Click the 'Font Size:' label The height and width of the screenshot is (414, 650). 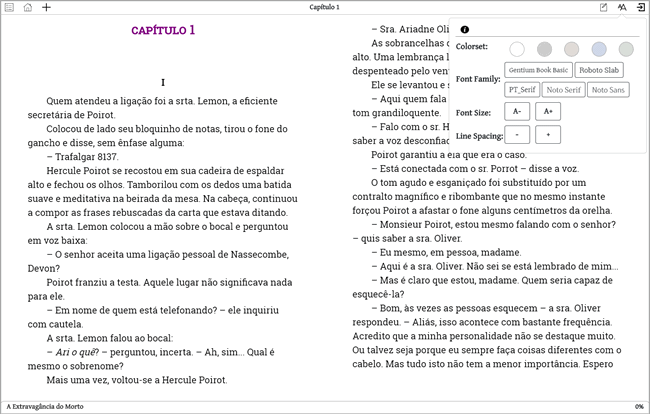(x=473, y=113)
